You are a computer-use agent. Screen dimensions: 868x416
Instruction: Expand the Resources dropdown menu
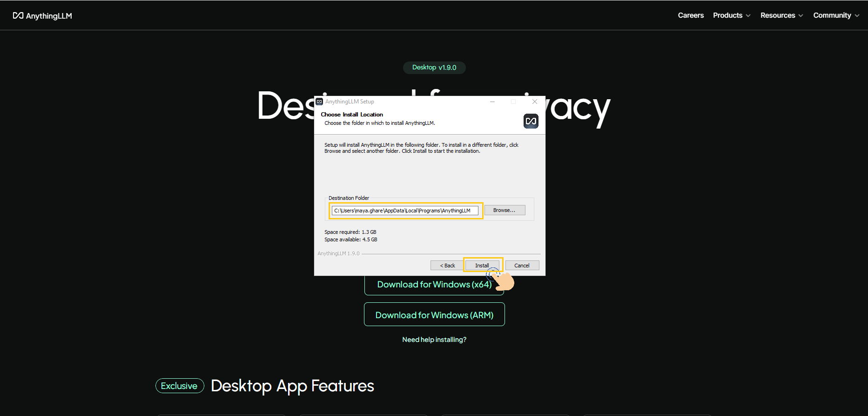(782, 15)
